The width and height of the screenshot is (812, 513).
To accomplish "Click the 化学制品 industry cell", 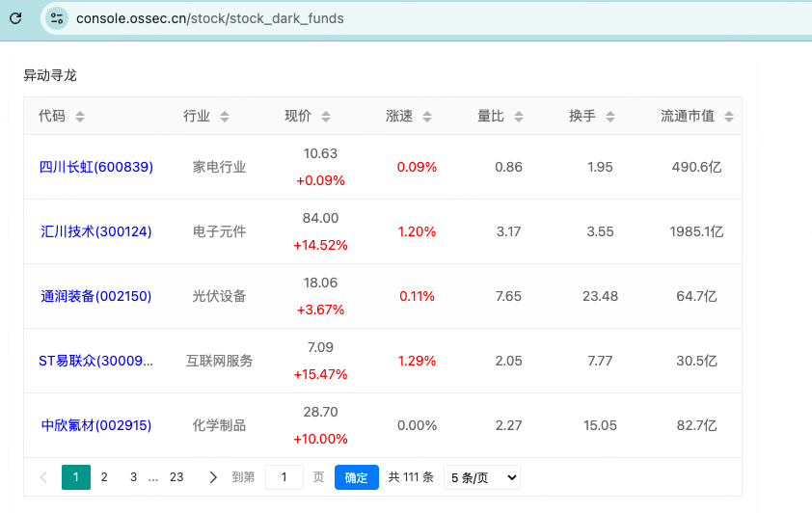I will (219, 425).
